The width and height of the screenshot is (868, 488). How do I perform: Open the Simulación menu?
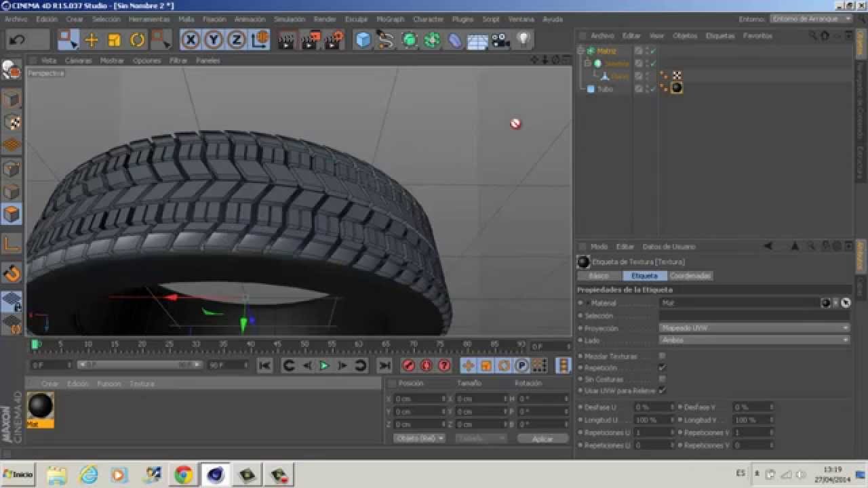[x=289, y=19]
